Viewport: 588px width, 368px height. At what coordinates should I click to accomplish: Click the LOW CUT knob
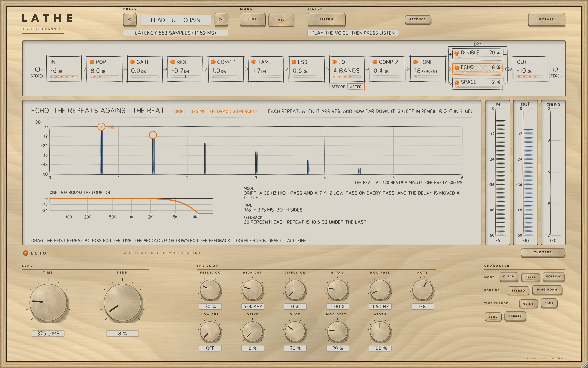pyautogui.click(x=210, y=331)
